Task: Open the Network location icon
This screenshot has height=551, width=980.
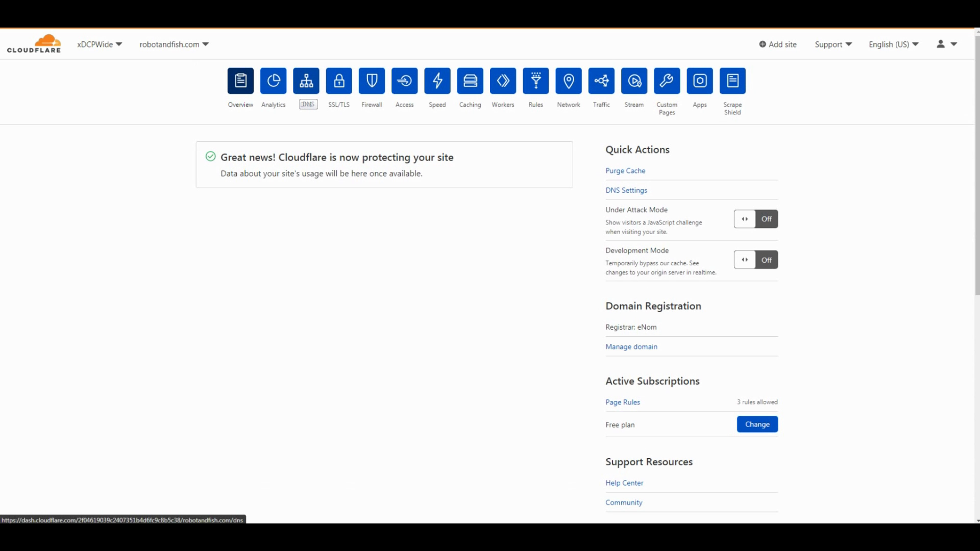Action: 569,81
